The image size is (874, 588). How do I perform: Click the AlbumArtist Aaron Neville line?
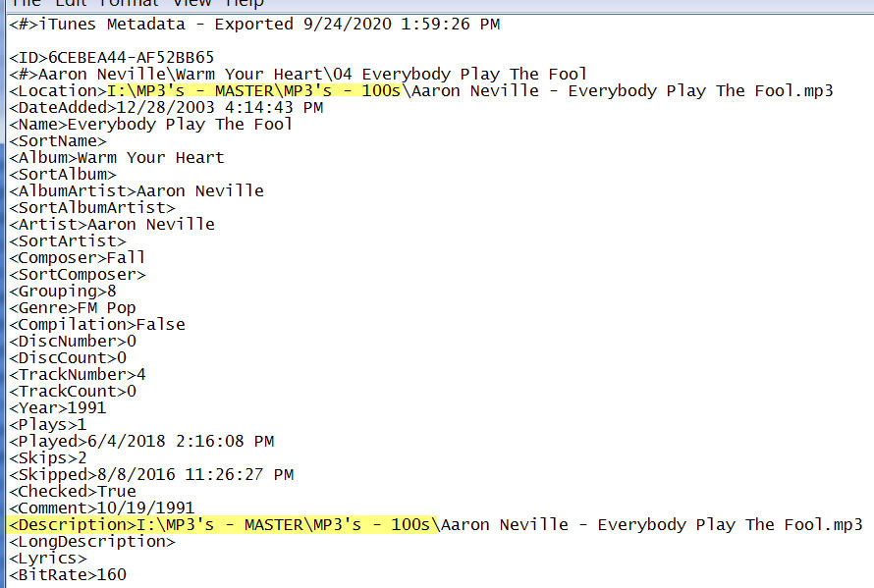pos(137,191)
